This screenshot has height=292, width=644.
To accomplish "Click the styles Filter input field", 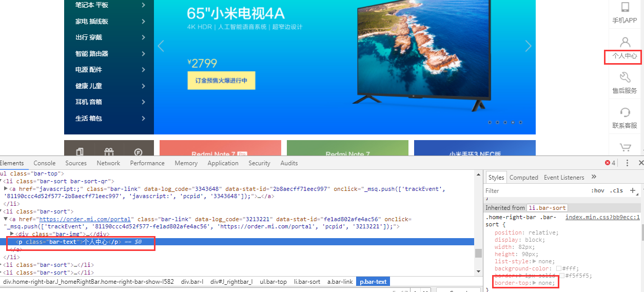I will [536, 190].
